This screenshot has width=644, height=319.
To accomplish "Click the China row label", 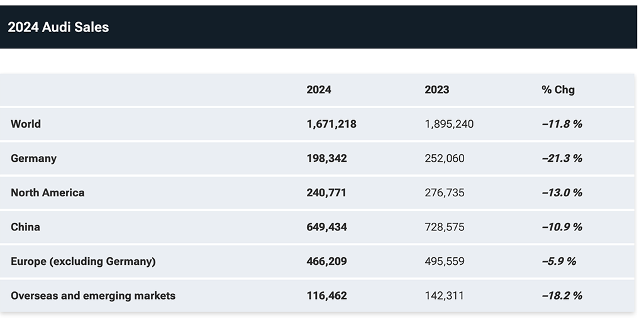I will pos(25,227).
